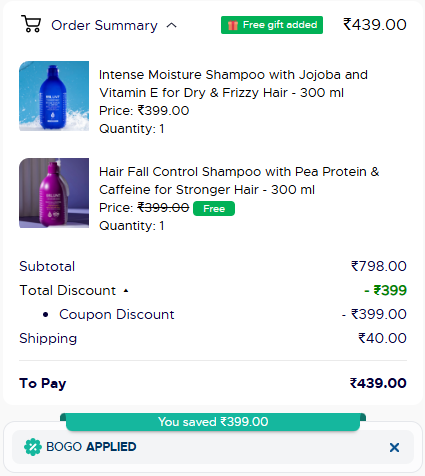Image resolution: width=425 pixels, height=476 pixels.
Task: Click the ₹439.00 total in header
Action: point(375,25)
